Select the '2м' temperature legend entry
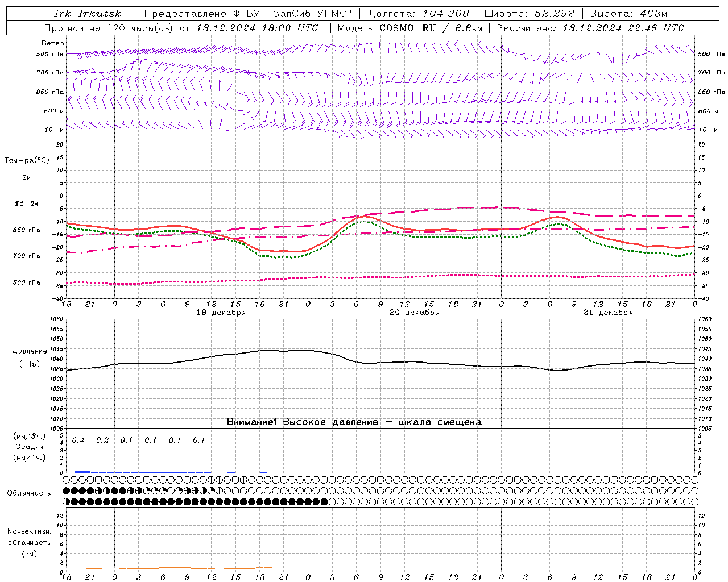 pyautogui.click(x=27, y=178)
